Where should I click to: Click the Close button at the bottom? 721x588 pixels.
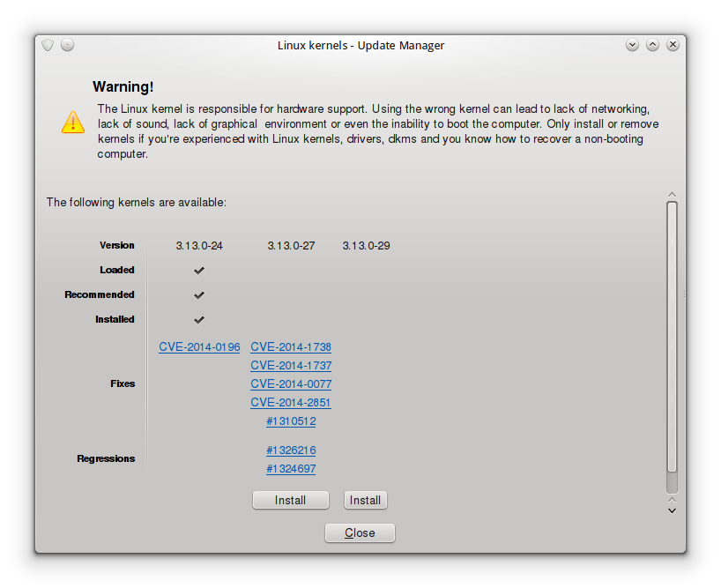[360, 532]
